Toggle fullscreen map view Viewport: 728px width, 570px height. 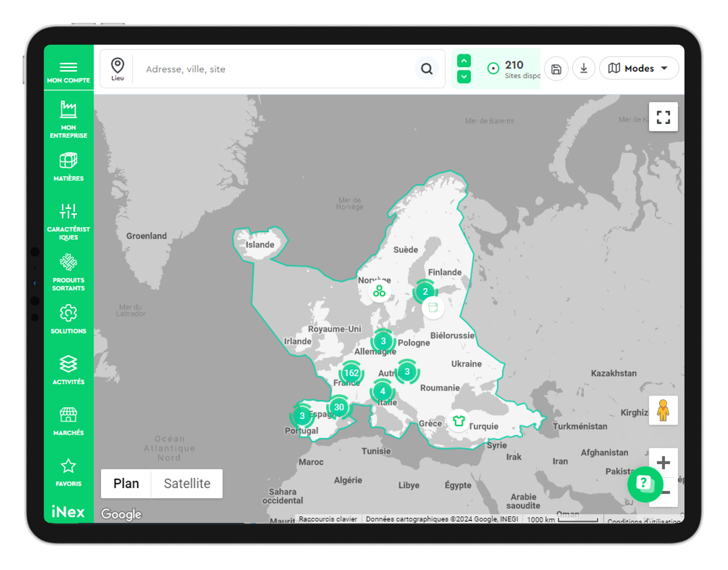tap(663, 117)
